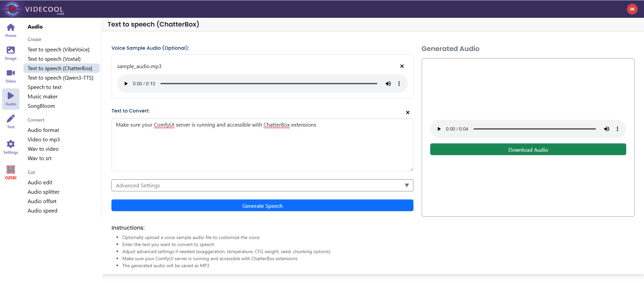Click the Download Audio button

[528, 149]
